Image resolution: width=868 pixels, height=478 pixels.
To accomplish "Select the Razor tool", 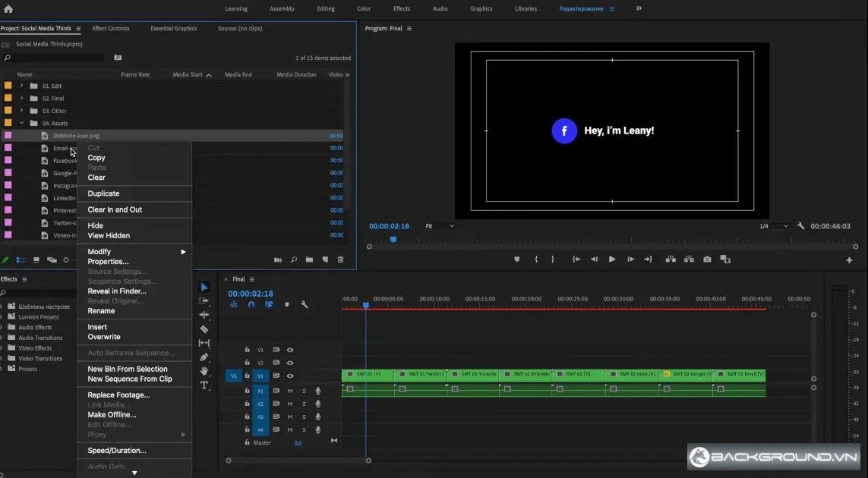I will coord(204,329).
